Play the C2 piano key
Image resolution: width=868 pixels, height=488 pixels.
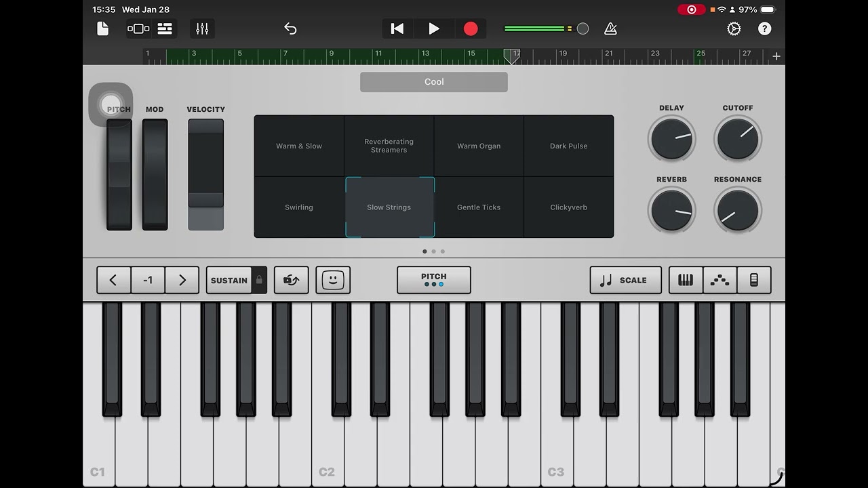coord(328,447)
